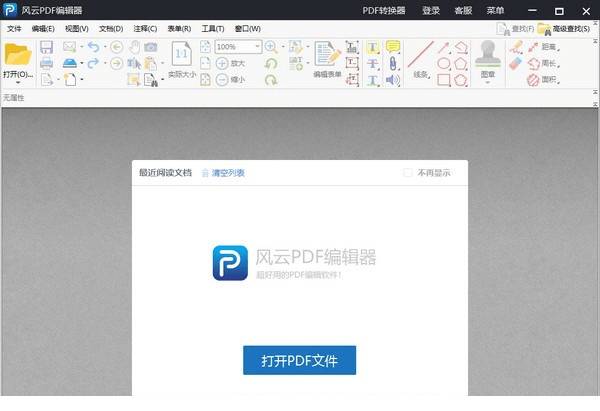
Task: Open the 编辑(E) menu
Action: coord(43,29)
